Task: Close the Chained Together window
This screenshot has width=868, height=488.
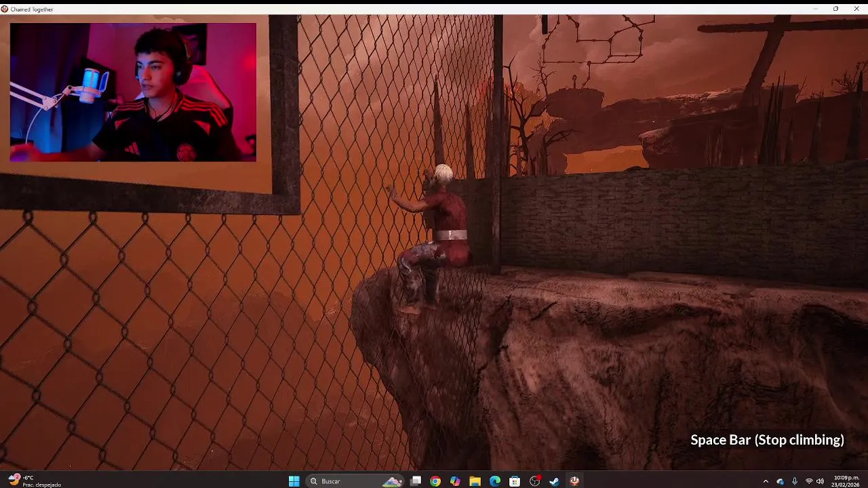Action: click(856, 9)
